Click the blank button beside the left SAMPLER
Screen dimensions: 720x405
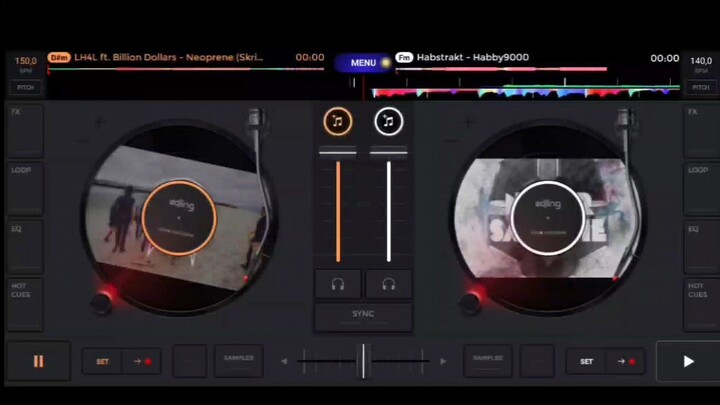tap(190, 361)
